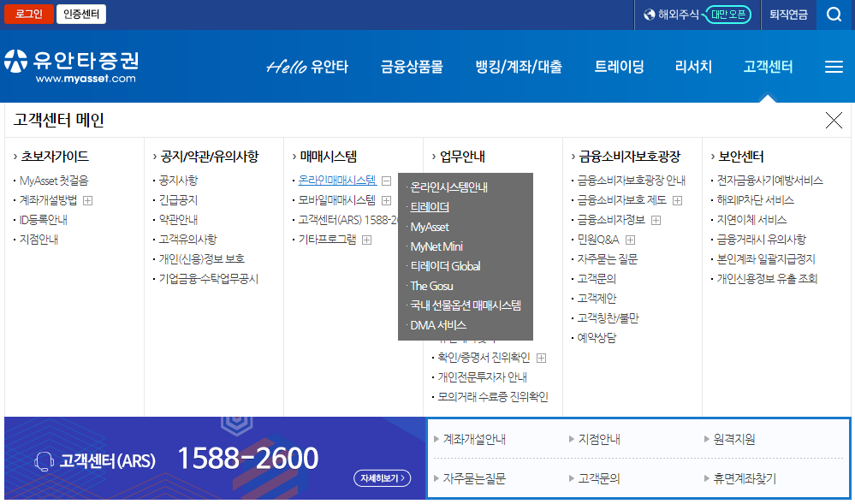Click the search magnifier icon
The height and width of the screenshot is (504, 855).
834,15
